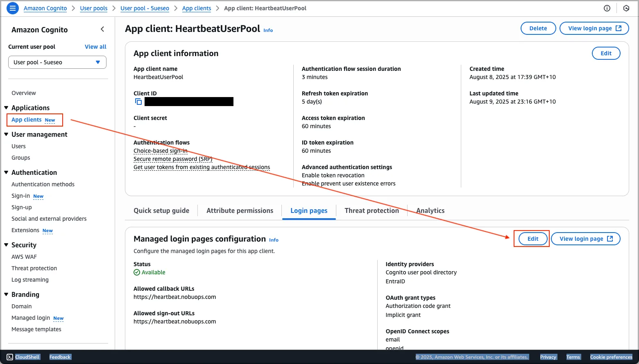Open the Quick setup guide tab
The height and width of the screenshot is (364, 639).
click(x=161, y=210)
